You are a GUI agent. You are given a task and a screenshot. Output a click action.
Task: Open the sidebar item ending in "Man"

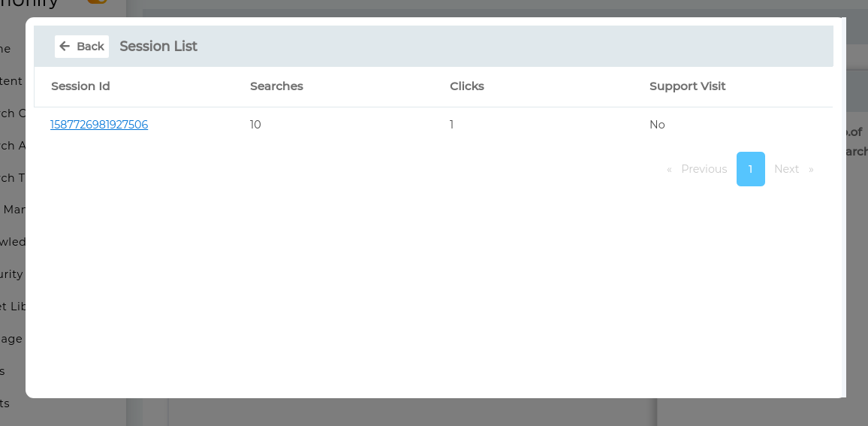[x=14, y=210]
